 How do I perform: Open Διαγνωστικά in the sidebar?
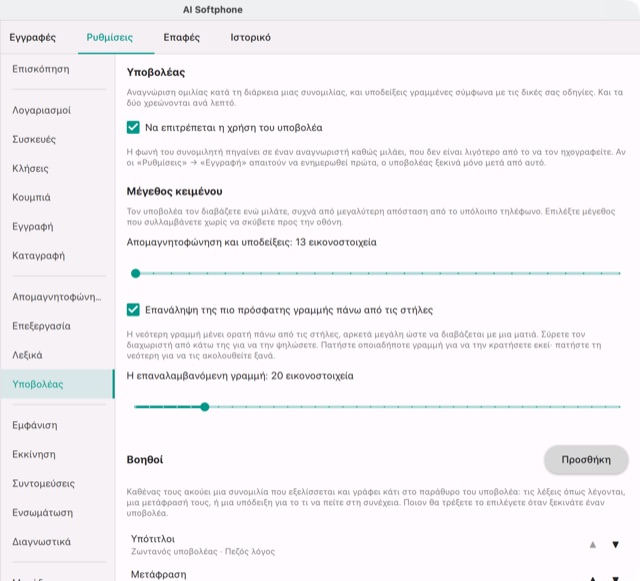click(x=57, y=541)
